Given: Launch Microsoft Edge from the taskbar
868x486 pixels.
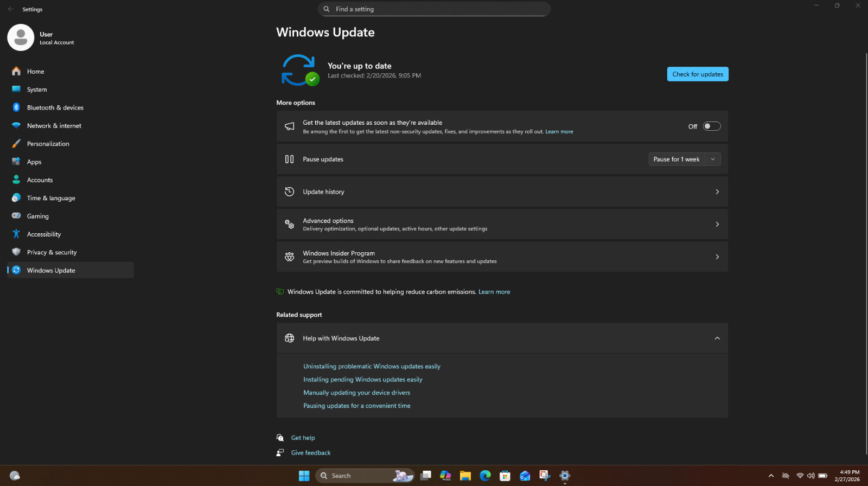Looking at the screenshot, I should tap(485, 476).
